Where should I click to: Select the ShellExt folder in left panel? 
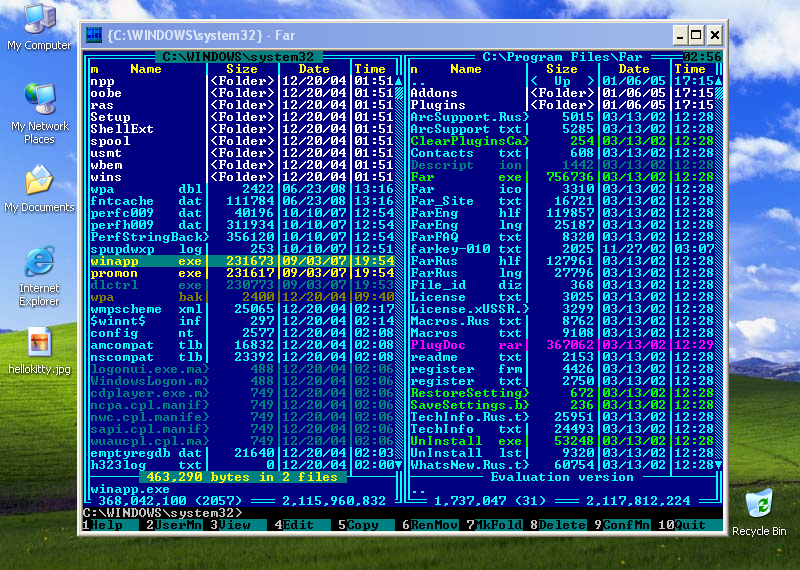[x=242, y=129]
